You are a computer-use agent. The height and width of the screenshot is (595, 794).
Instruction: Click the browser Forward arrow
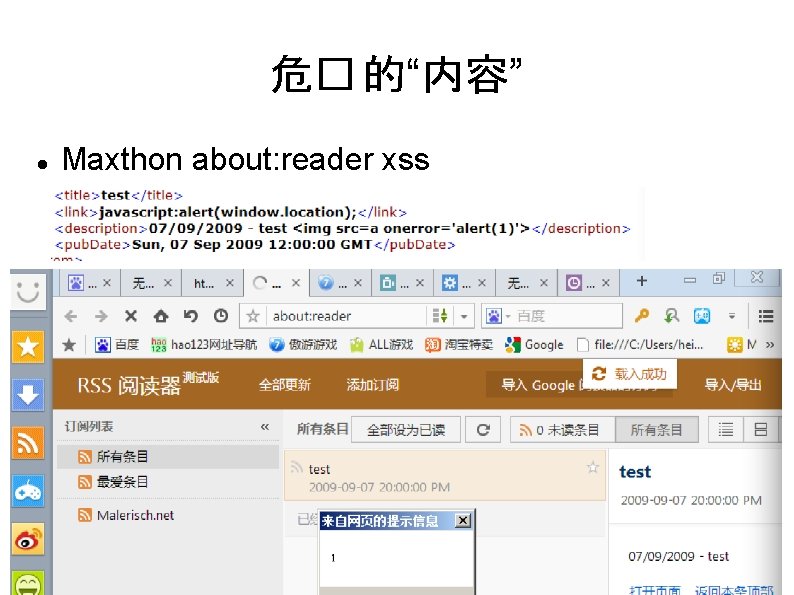tap(101, 316)
